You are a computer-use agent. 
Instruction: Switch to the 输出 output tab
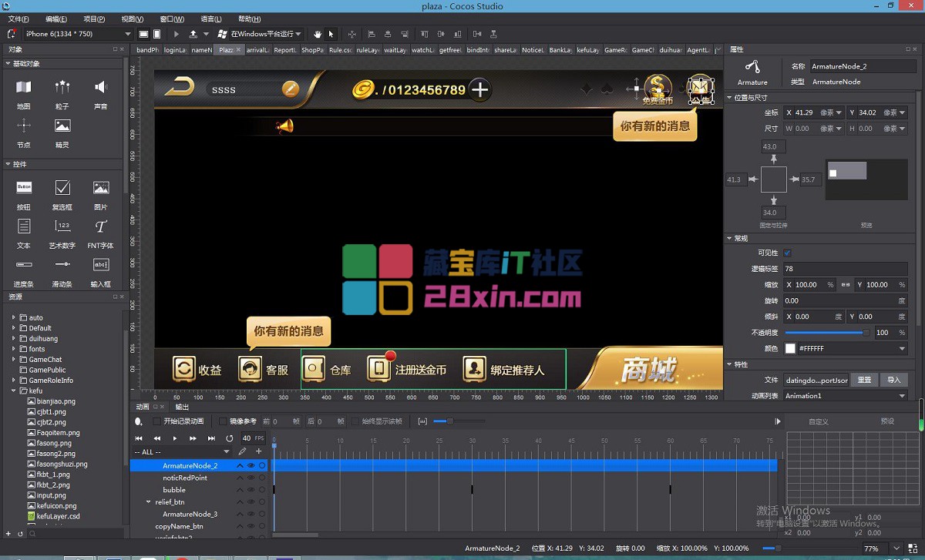[182, 407]
